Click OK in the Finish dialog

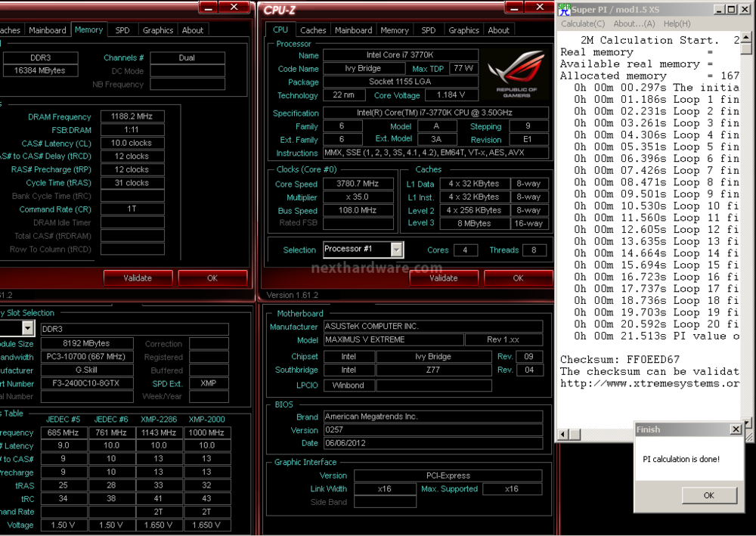[709, 495]
